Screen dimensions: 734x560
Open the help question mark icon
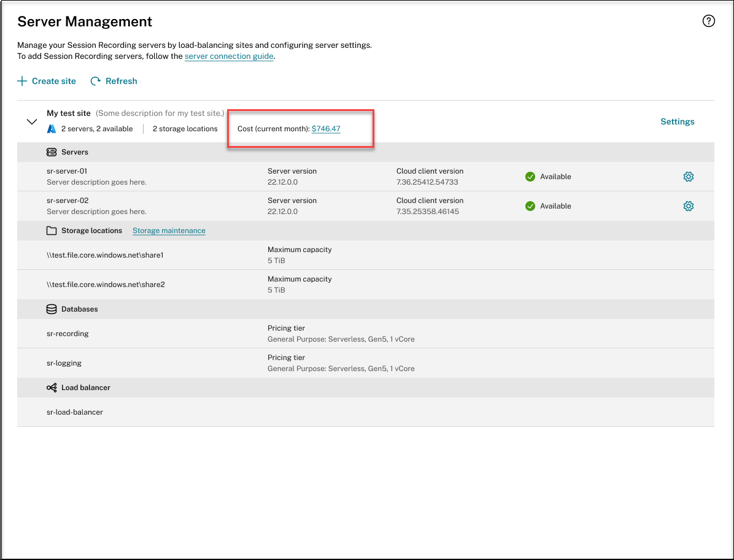click(708, 21)
